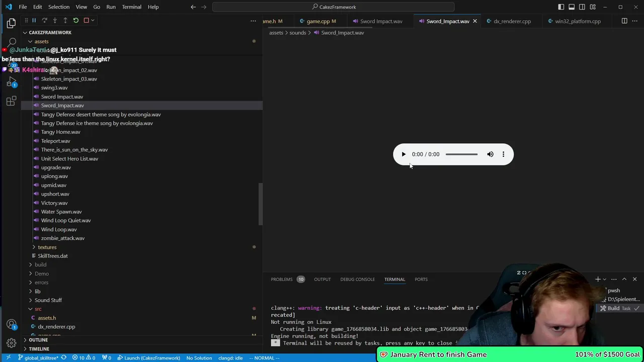Expand the Sound Stuff folder
This screenshot has width=644, height=362.
click(x=48, y=300)
